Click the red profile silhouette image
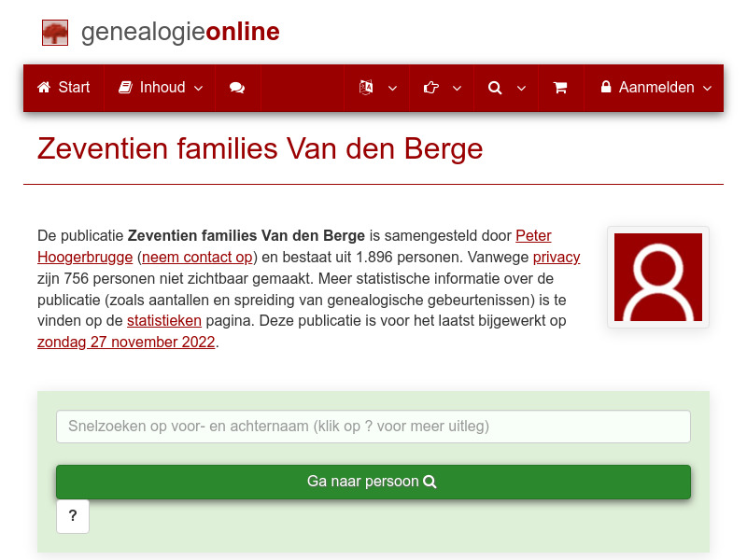747x560 pixels. pos(657,276)
